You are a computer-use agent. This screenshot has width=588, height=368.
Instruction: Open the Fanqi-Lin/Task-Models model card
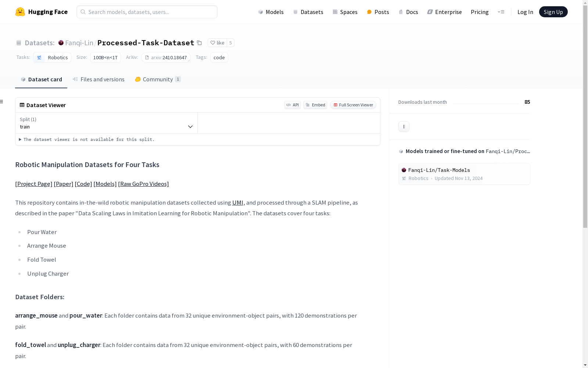coord(464,174)
